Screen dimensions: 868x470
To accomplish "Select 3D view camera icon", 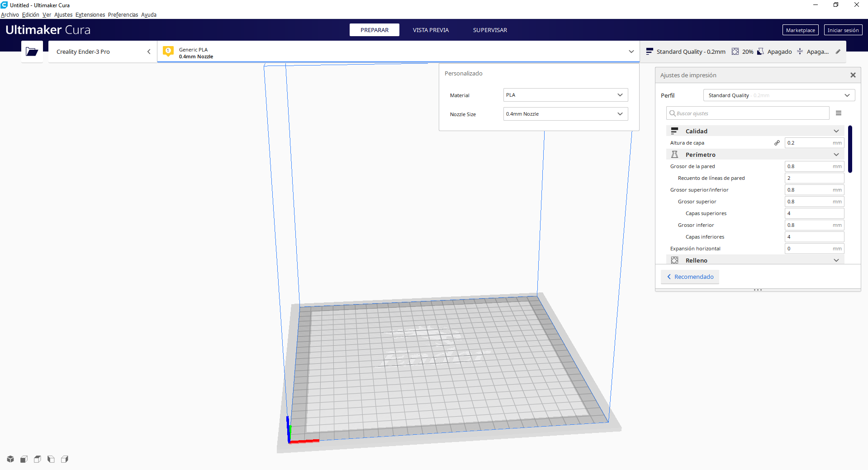I will click(x=10, y=459).
